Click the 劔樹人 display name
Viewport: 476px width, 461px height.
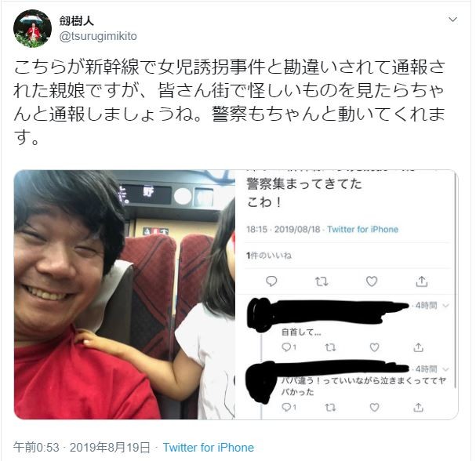click(77, 21)
